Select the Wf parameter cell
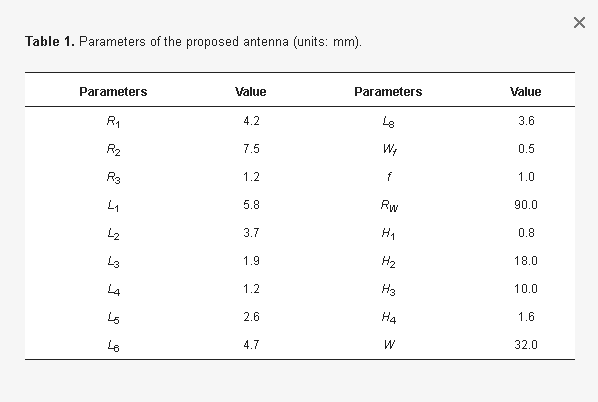The height and width of the screenshot is (402, 598). point(389,149)
